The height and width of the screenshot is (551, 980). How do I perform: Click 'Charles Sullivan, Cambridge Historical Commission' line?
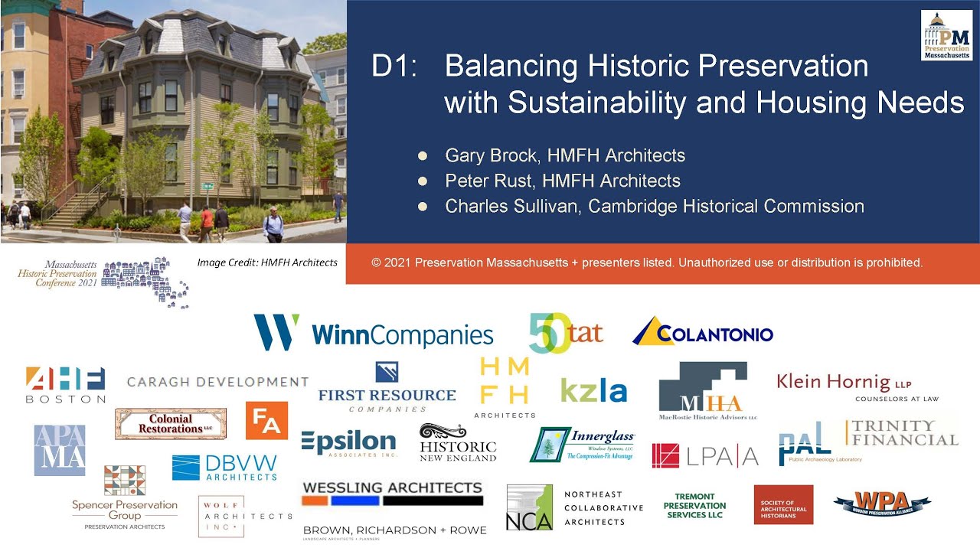[655, 206]
